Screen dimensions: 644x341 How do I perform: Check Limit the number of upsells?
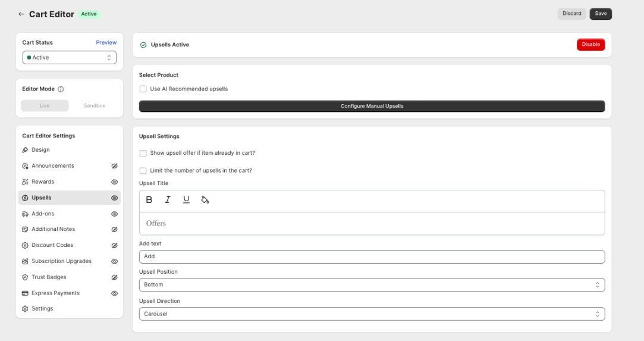(143, 170)
